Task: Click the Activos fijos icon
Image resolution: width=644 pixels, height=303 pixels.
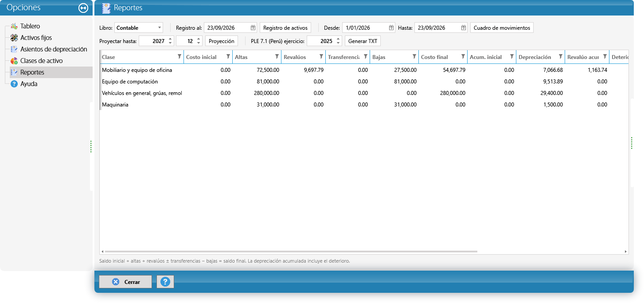Action: pos(14,38)
